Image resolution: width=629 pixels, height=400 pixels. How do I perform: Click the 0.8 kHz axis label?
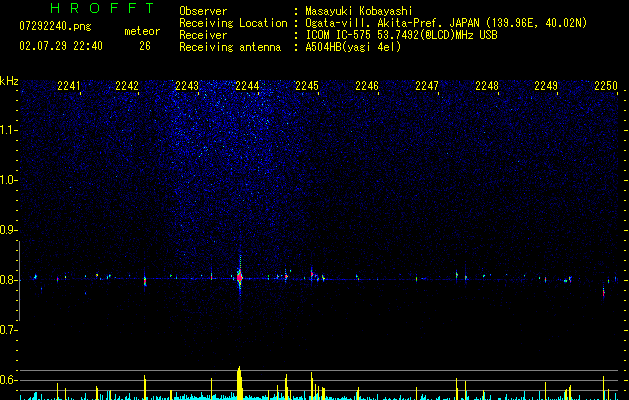click(x=8, y=280)
